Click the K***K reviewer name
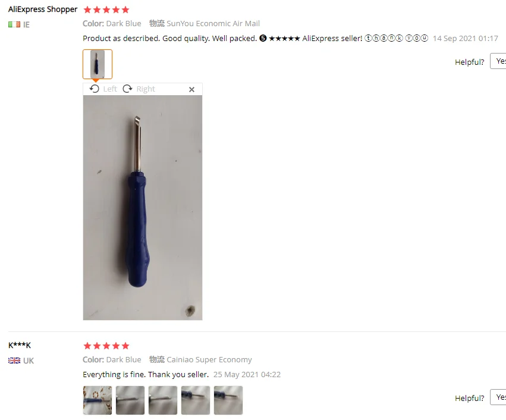The height and width of the screenshot is (420, 506). coord(20,345)
